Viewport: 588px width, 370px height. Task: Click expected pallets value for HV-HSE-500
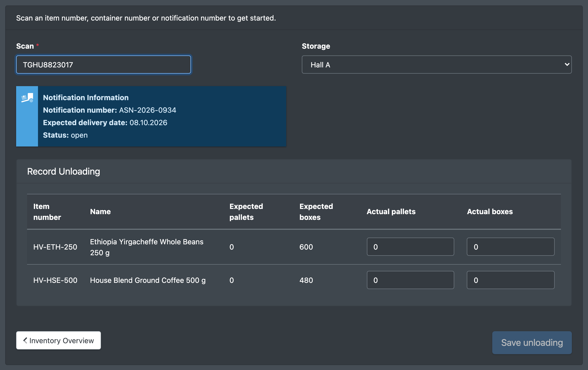(x=232, y=280)
